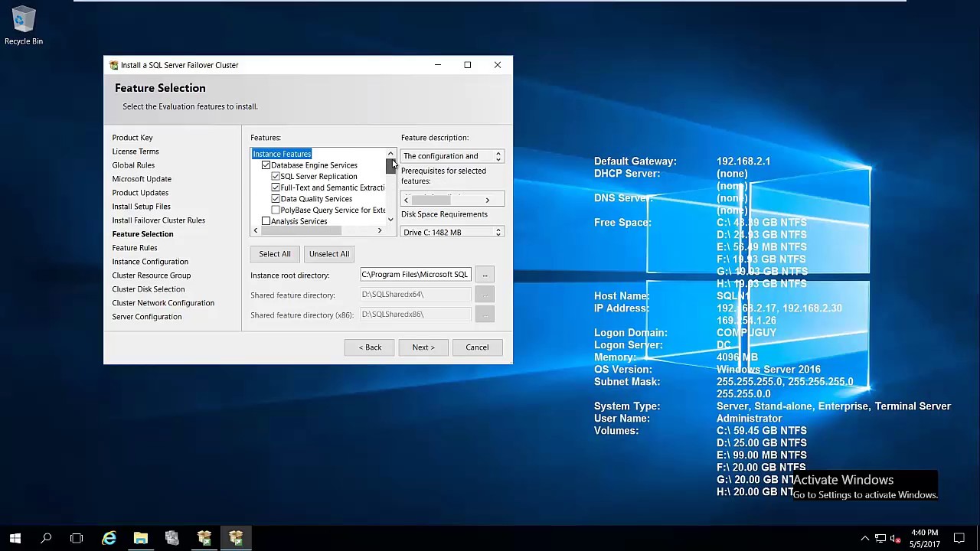Check Analysis Services feature
Image resolution: width=980 pixels, height=551 pixels.
coord(266,221)
